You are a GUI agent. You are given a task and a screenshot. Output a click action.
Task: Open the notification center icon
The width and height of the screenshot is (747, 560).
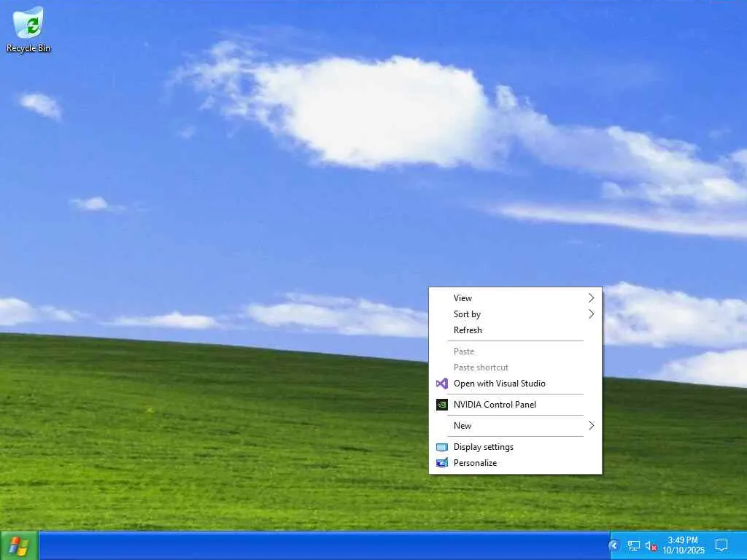(x=721, y=545)
